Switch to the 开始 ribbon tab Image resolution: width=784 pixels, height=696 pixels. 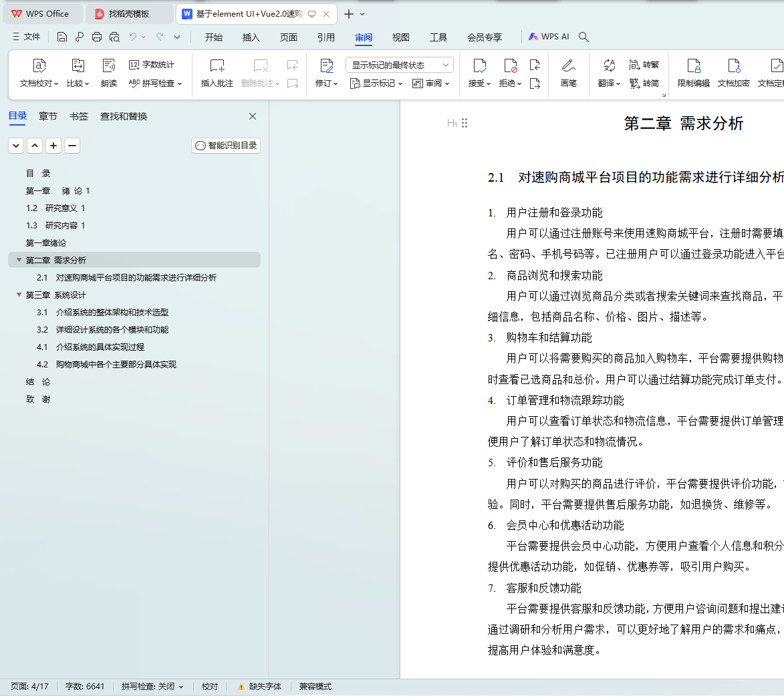(x=213, y=37)
